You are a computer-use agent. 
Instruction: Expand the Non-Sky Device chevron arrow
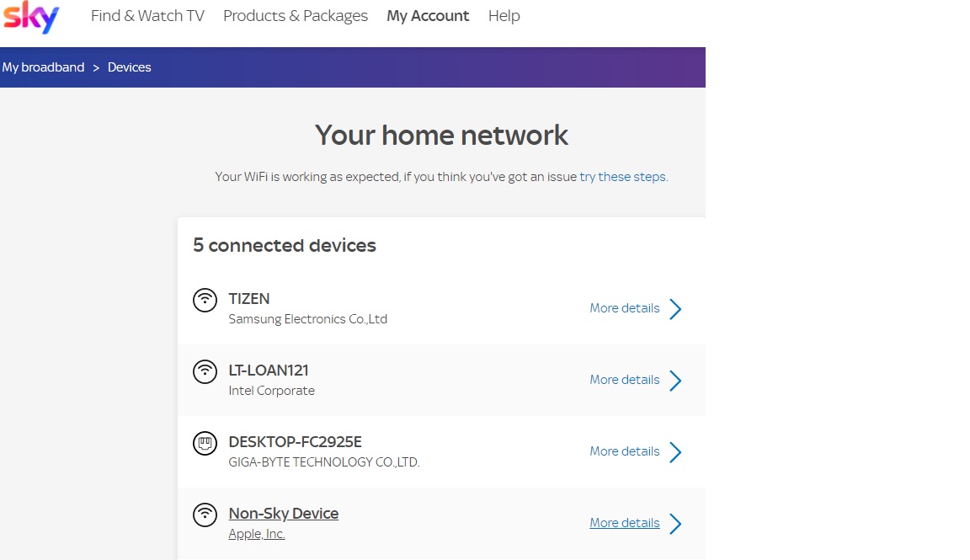(675, 524)
